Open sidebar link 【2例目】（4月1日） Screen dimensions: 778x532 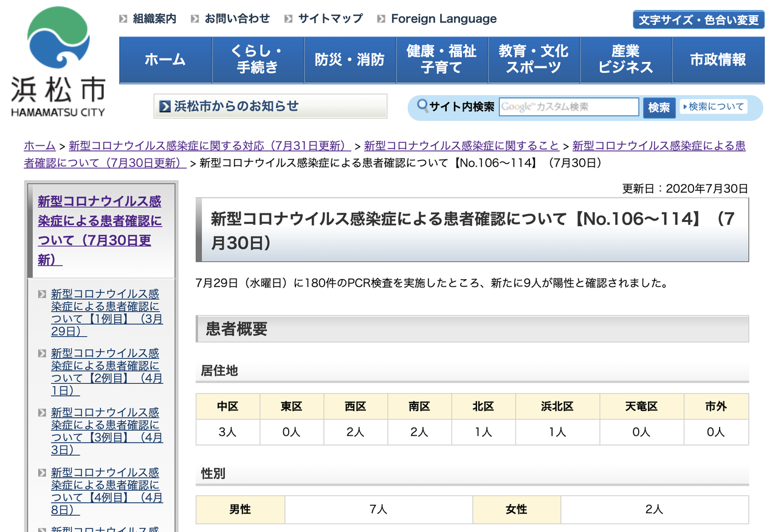106,371
